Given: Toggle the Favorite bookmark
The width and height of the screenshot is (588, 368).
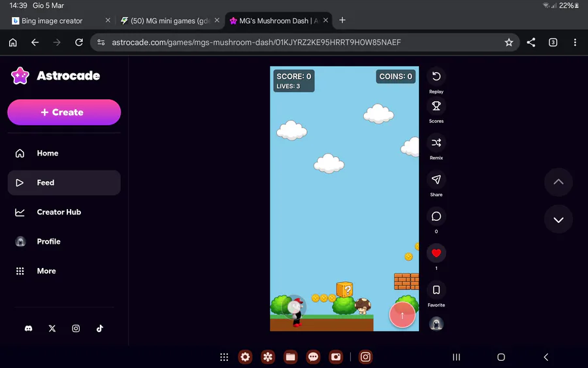Looking at the screenshot, I should 436,290.
